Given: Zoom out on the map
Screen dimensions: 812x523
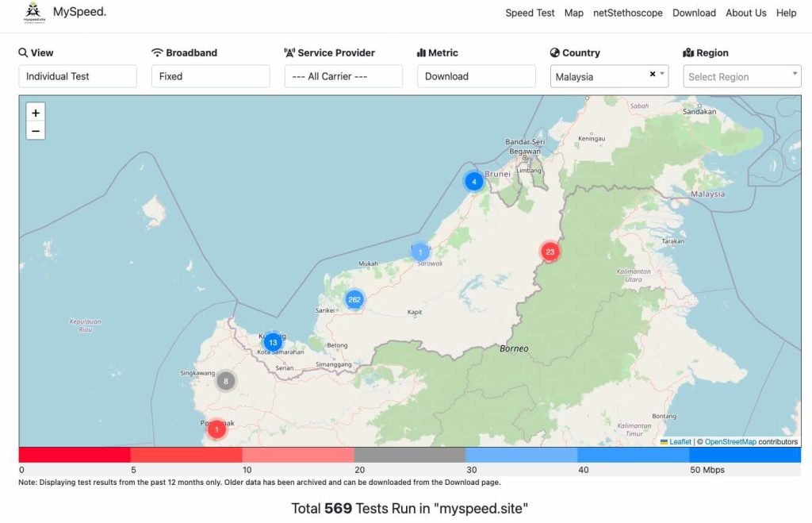Looking at the screenshot, I should [36, 131].
